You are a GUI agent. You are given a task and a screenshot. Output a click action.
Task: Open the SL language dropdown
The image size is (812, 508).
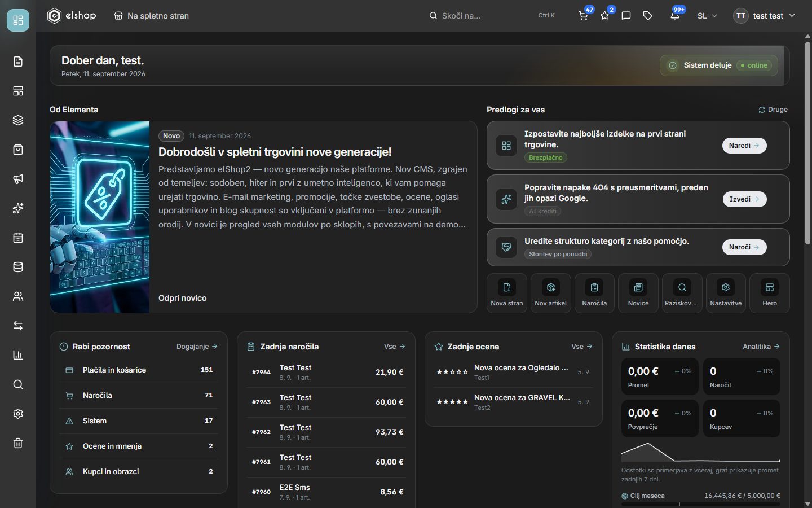click(707, 16)
